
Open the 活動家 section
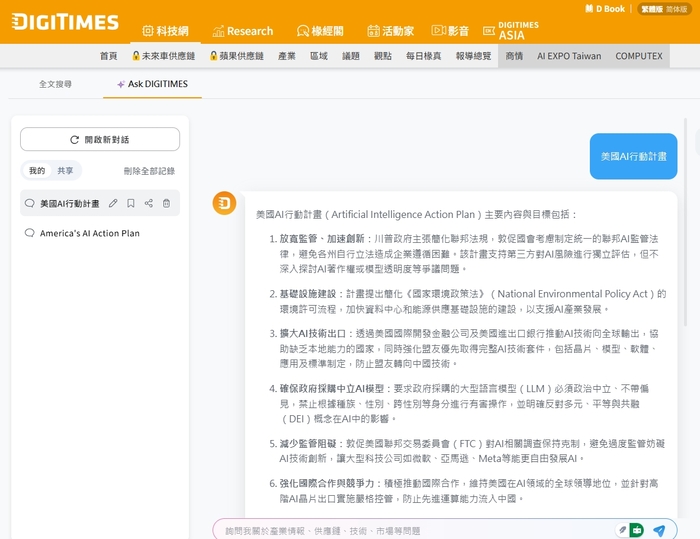391,31
